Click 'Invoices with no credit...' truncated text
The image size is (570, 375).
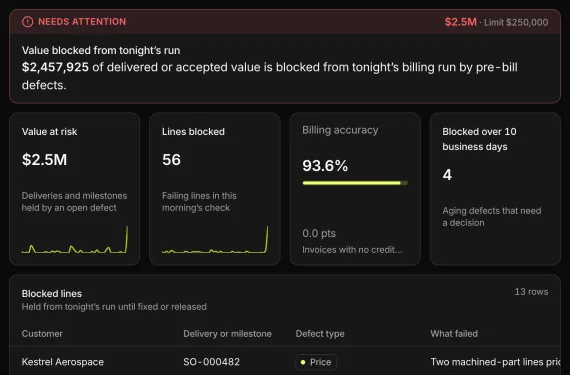coord(352,250)
